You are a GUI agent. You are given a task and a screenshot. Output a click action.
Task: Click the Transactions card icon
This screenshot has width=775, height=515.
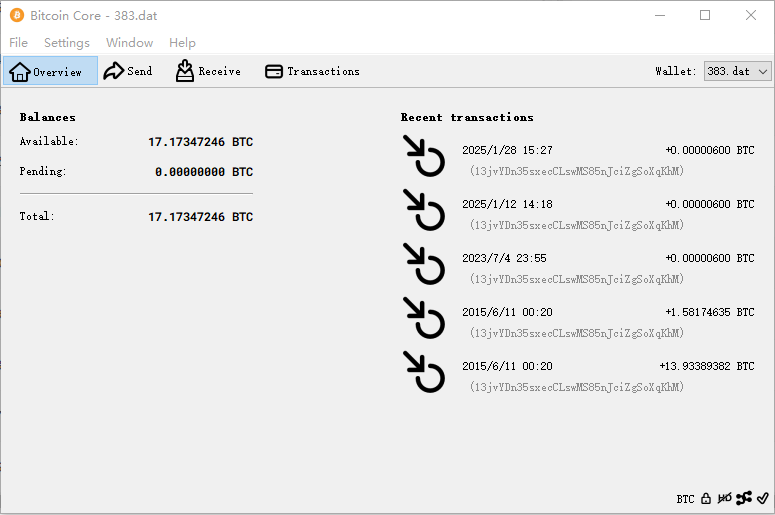pos(274,71)
